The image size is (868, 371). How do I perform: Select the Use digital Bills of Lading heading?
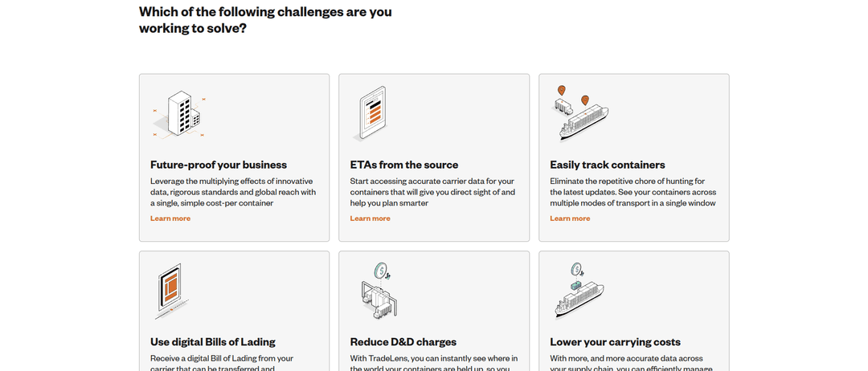[x=212, y=342]
